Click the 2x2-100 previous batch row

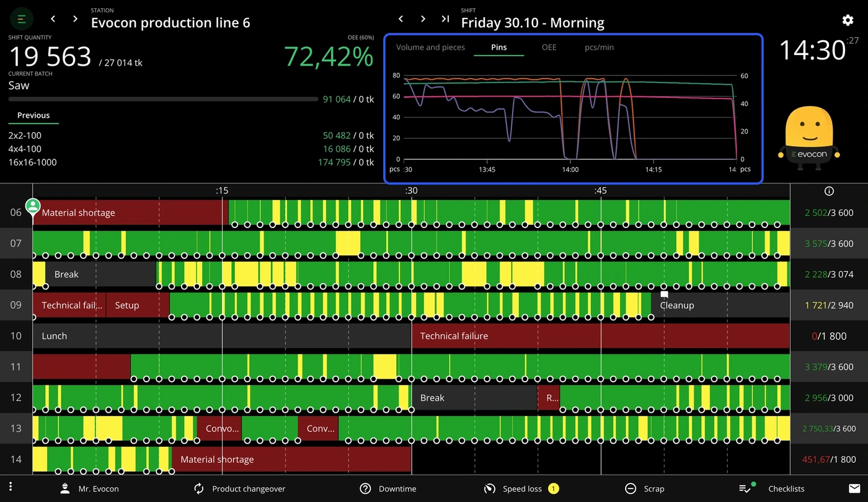191,135
